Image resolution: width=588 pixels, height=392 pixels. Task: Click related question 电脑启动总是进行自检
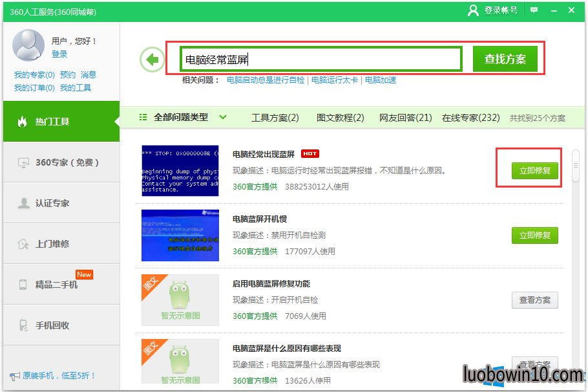point(266,80)
